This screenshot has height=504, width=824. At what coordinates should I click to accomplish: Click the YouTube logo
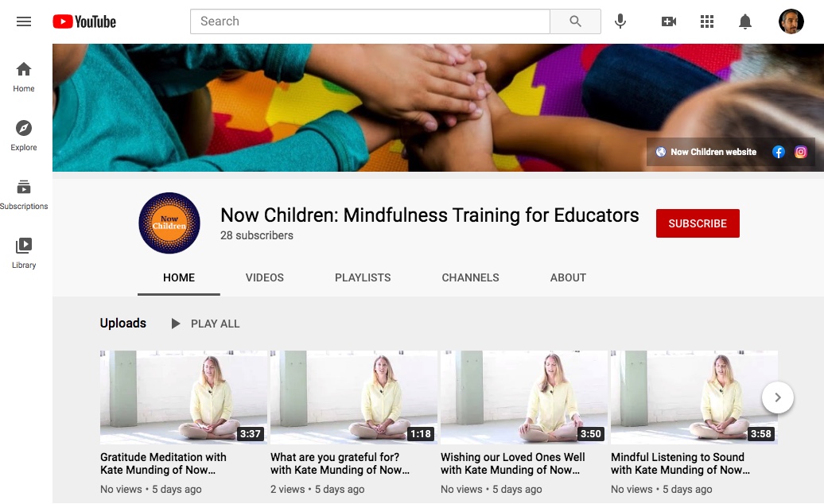coord(84,21)
